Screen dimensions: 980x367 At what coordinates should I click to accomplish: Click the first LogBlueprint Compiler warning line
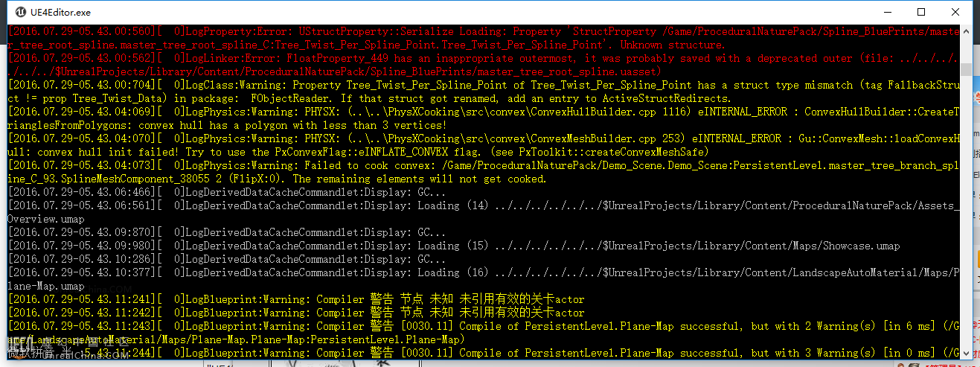pyautogui.click(x=296, y=299)
